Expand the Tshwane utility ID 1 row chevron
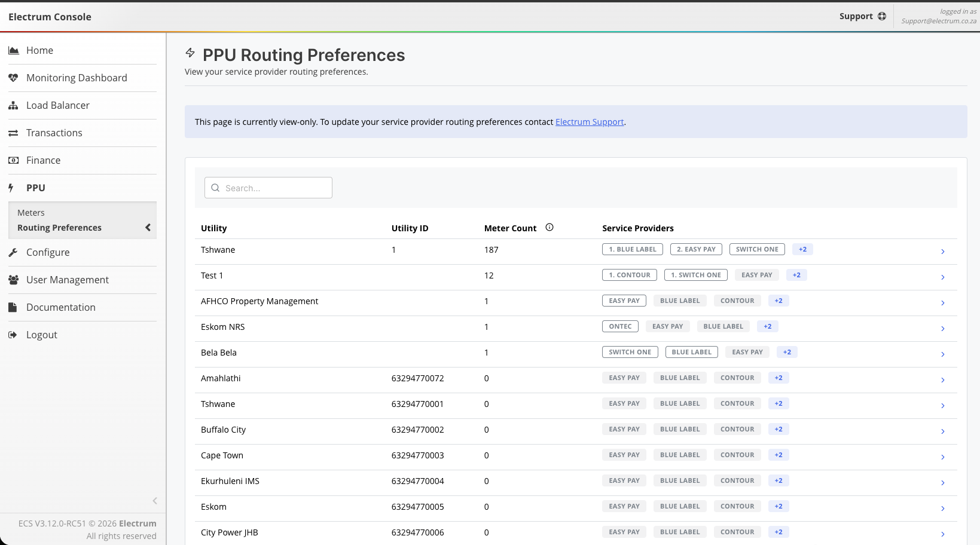 (942, 252)
